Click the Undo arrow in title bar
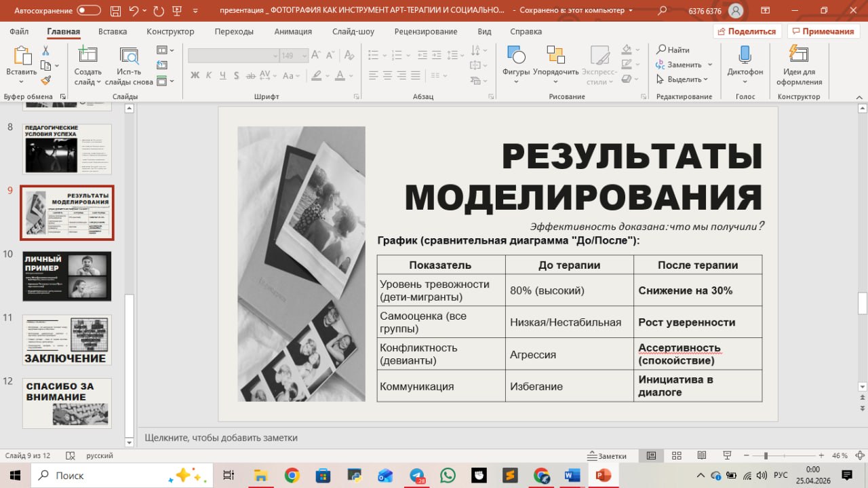 tap(134, 10)
